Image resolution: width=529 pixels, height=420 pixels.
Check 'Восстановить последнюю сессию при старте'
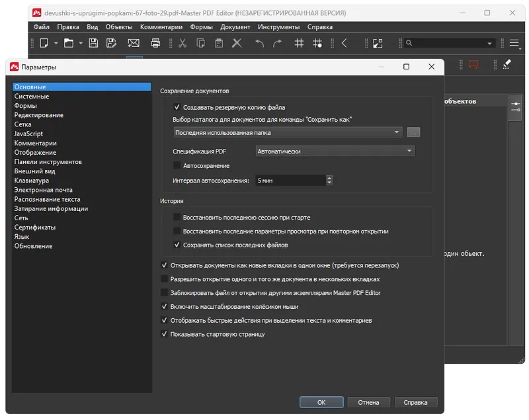pyautogui.click(x=177, y=217)
